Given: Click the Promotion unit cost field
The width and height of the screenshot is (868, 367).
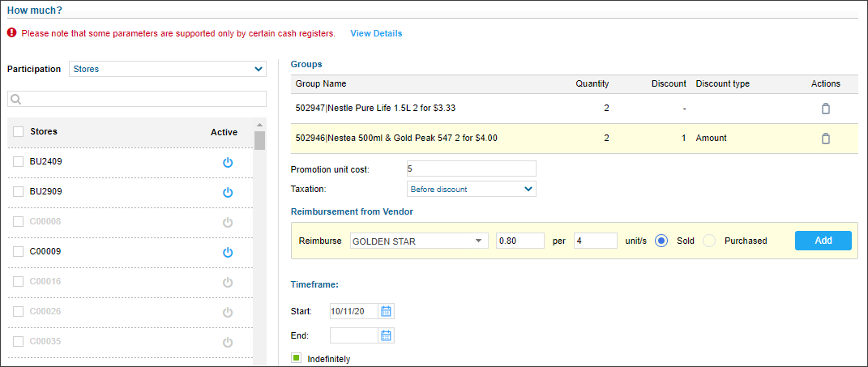Looking at the screenshot, I should click(472, 169).
